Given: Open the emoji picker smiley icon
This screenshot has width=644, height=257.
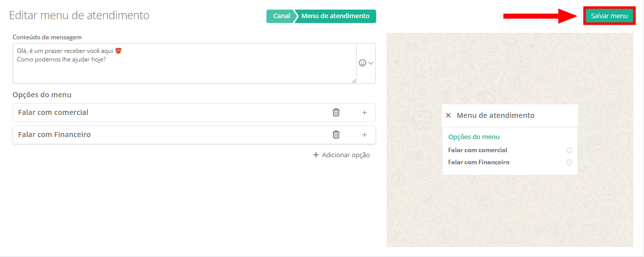Looking at the screenshot, I should click(362, 63).
